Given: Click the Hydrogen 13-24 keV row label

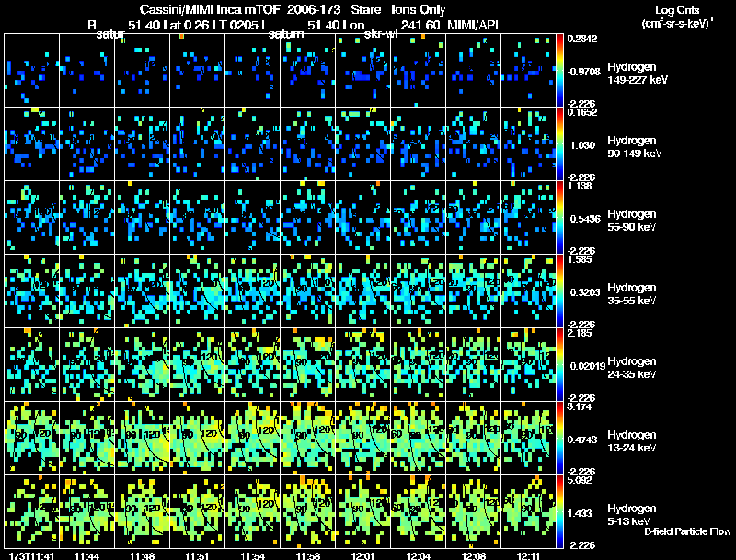Looking at the screenshot, I should pyautogui.click(x=632, y=440).
